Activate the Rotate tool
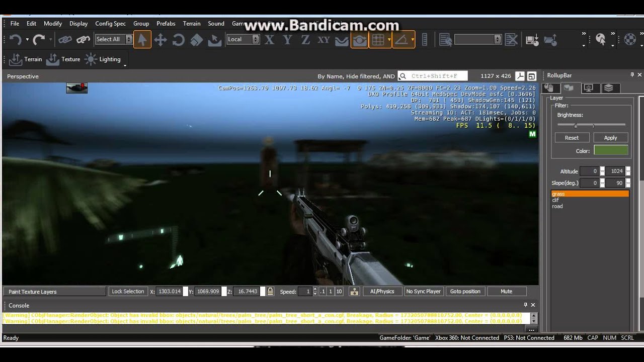644x362 pixels. tap(179, 39)
